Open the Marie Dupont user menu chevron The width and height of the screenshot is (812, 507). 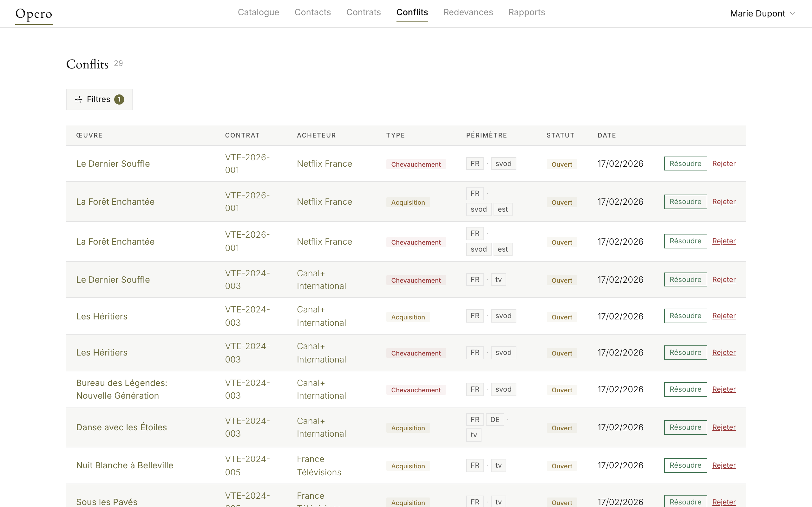[x=792, y=13]
